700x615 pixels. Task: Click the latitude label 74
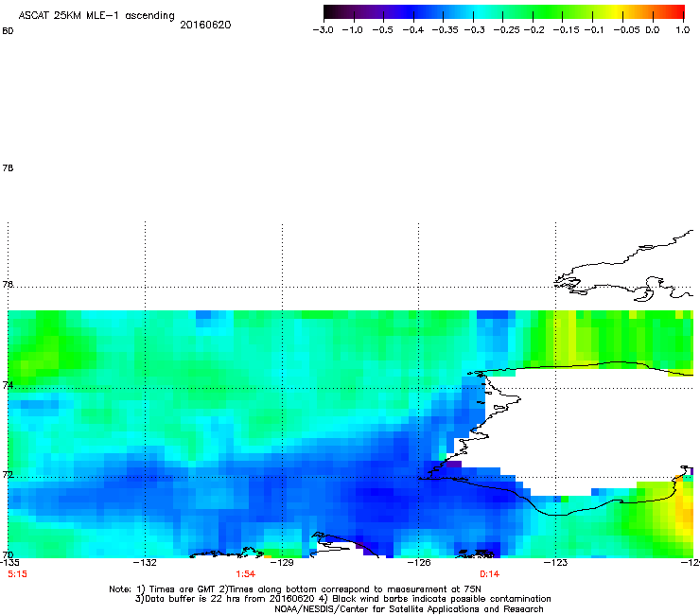tap(8, 385)
